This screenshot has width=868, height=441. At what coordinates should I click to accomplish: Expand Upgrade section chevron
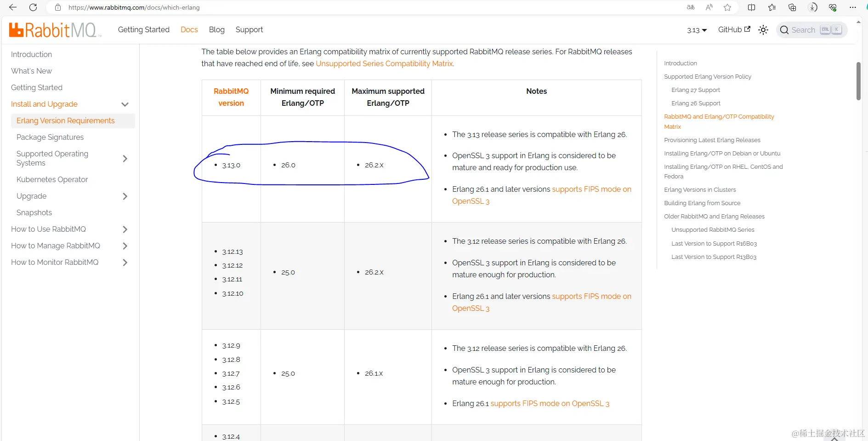(x=125, y=196)
